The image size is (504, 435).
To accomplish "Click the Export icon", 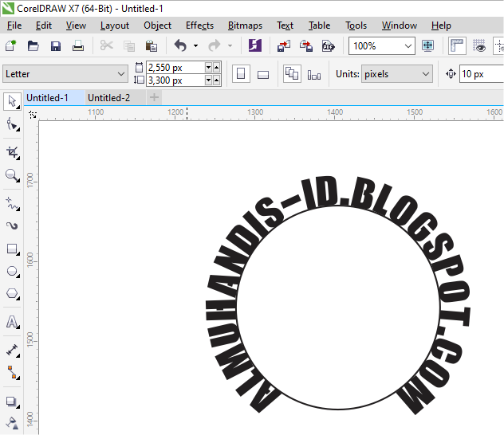I will [x=306, y=46].
